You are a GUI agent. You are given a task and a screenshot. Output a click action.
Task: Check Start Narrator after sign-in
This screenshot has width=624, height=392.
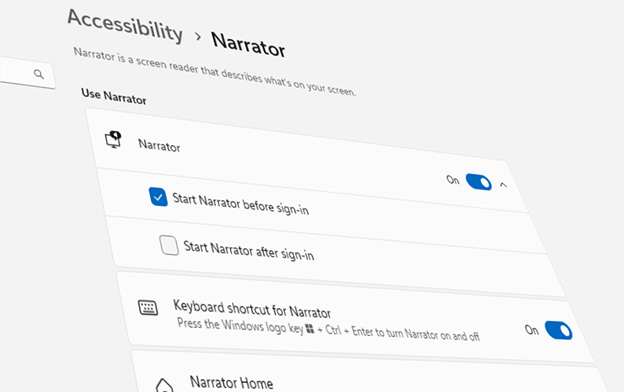click(x=169, y=245)
